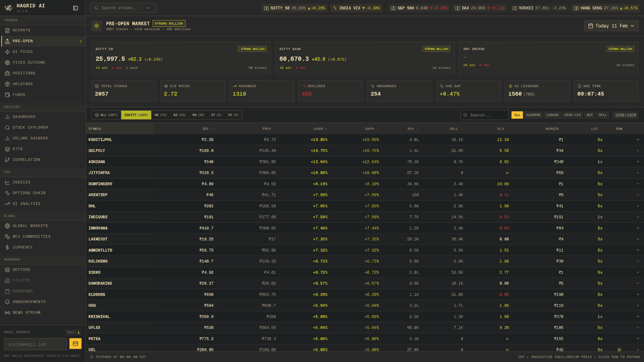This screenshot has height=362, width=644.
Task: Select the BZ (24) tab
Action: point(180,115)
